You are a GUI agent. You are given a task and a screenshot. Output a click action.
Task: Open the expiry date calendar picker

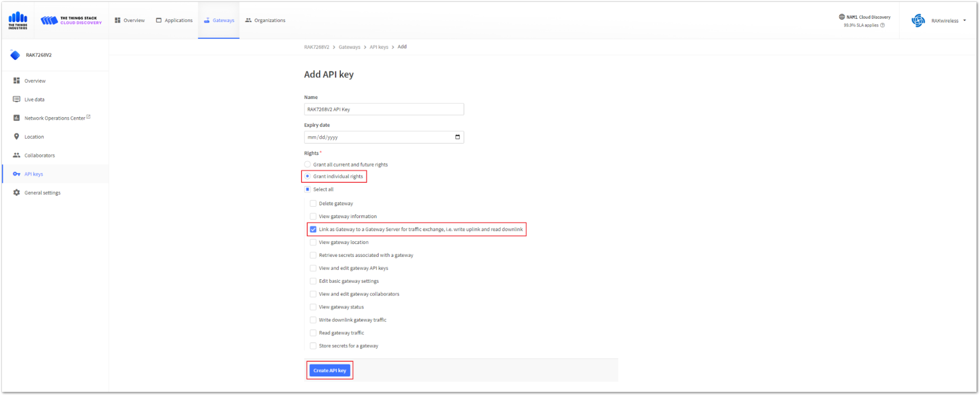(457, 137)
